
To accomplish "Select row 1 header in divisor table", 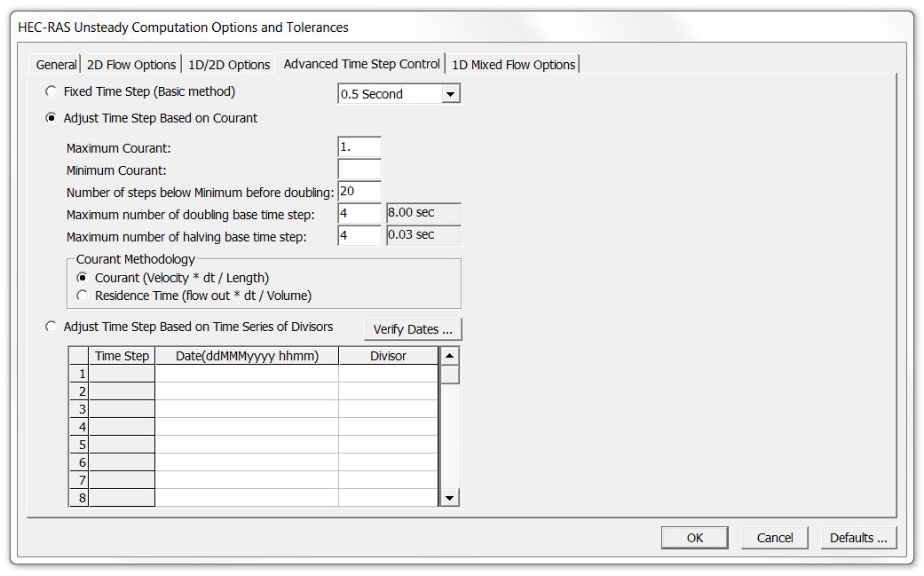I will [79, 374].
